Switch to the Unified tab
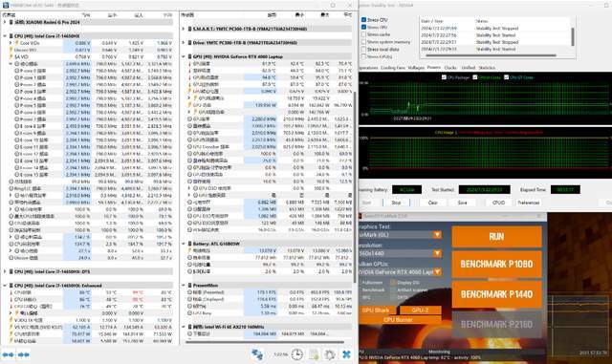 click(x=469, y=68)
